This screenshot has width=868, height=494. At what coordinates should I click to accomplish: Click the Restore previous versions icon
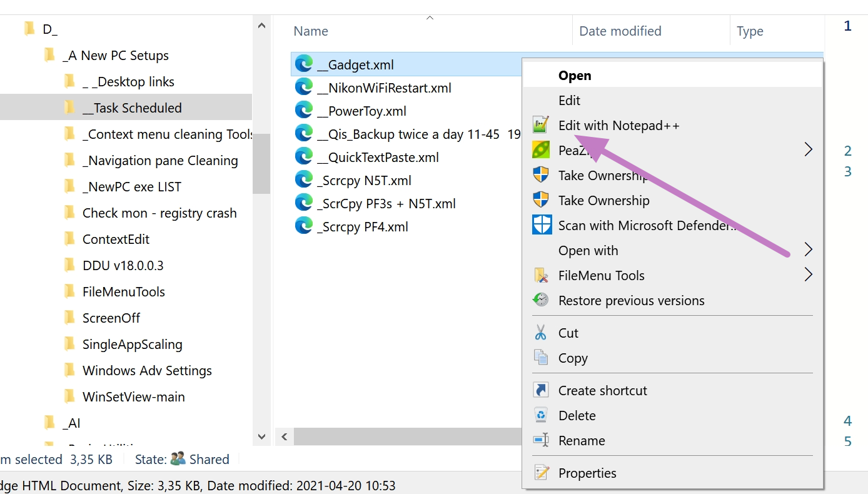point(541,300)
